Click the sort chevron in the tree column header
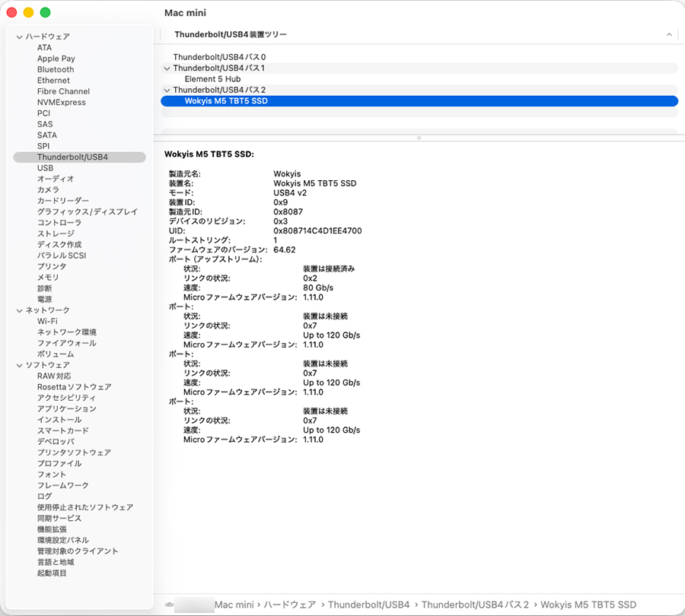 [x=669, y=34]
